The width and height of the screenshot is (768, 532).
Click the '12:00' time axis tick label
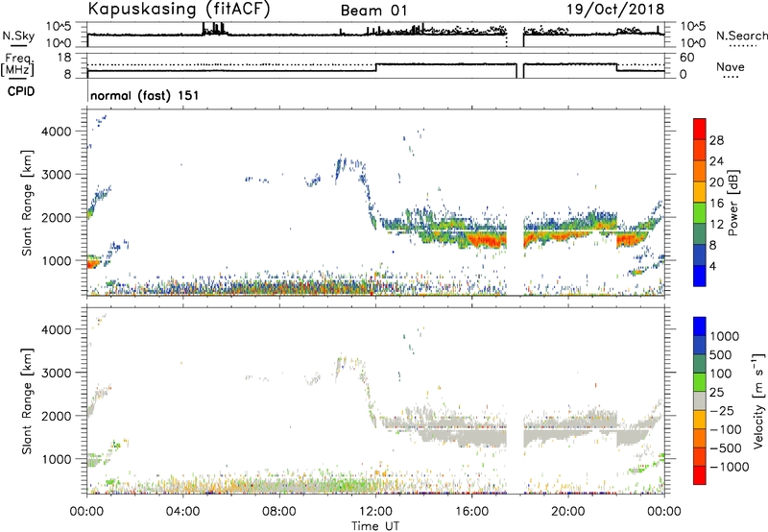pyautogui.click(x=375, y=512)
